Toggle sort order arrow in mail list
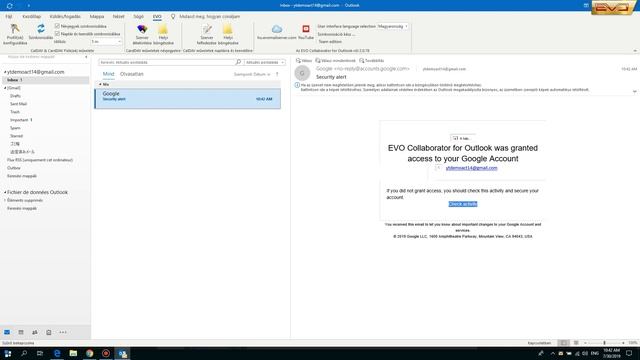The image size is (640, 360). click(277, 74)
